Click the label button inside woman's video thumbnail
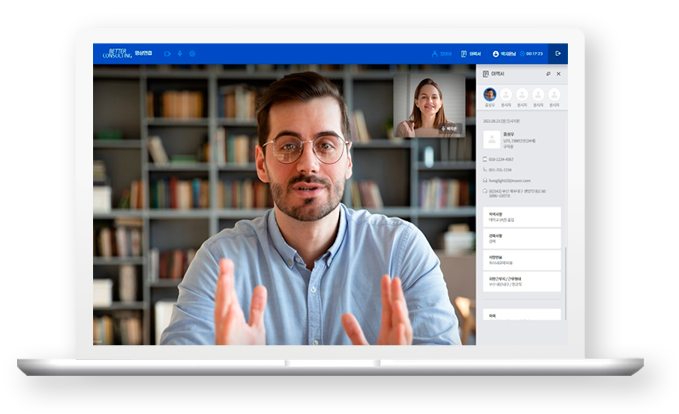Viewport: 679px width, 414px height. 449,129
